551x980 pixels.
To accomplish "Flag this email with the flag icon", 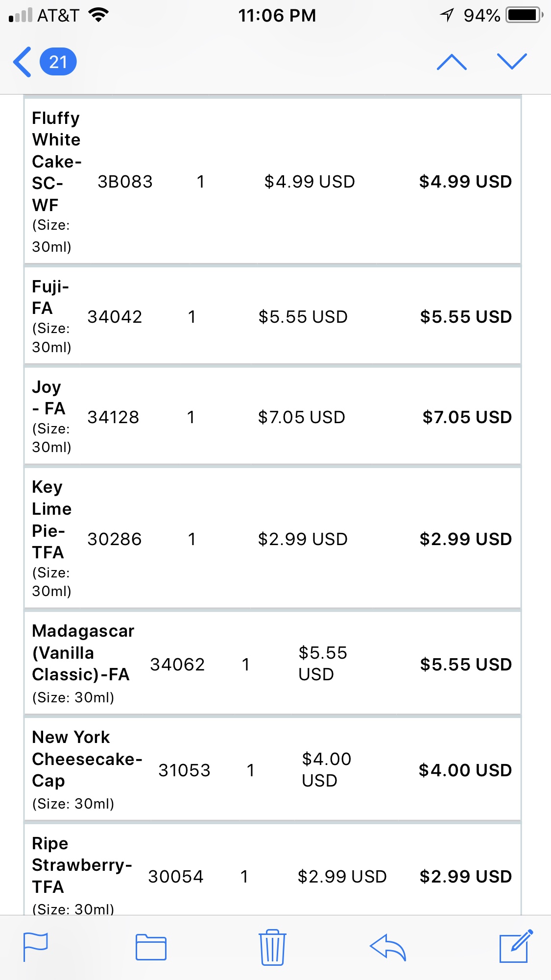I will tap(36, 947).
